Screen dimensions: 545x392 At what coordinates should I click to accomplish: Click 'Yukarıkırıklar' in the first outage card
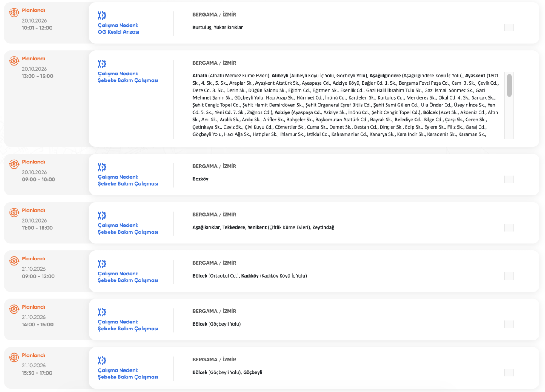point(228,27)
